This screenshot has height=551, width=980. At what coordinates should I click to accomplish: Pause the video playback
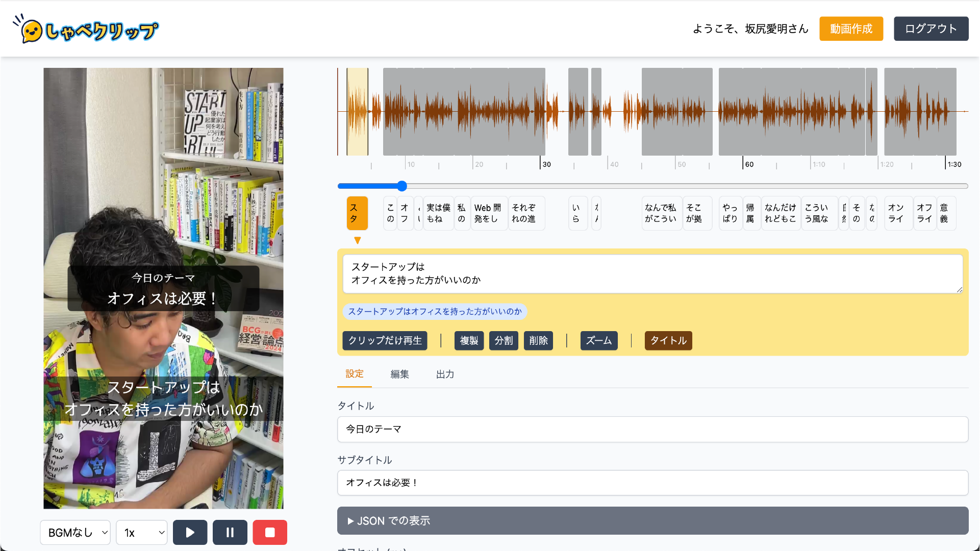pyautogui.click(x=230, y=532)
